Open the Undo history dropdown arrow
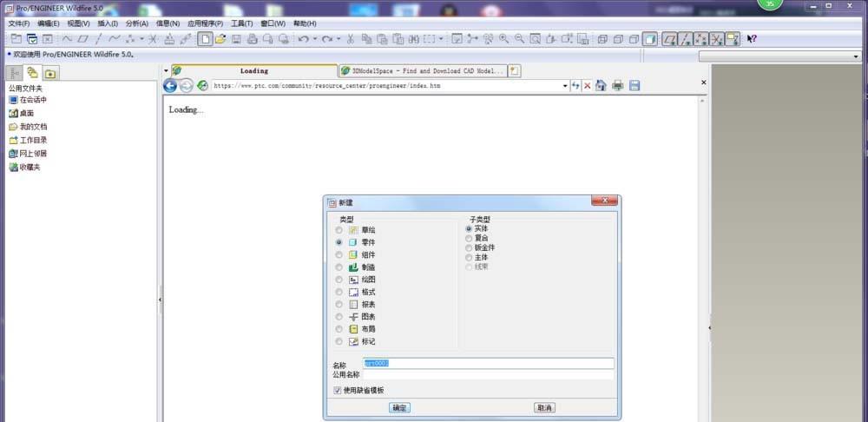 pos(314,39)
